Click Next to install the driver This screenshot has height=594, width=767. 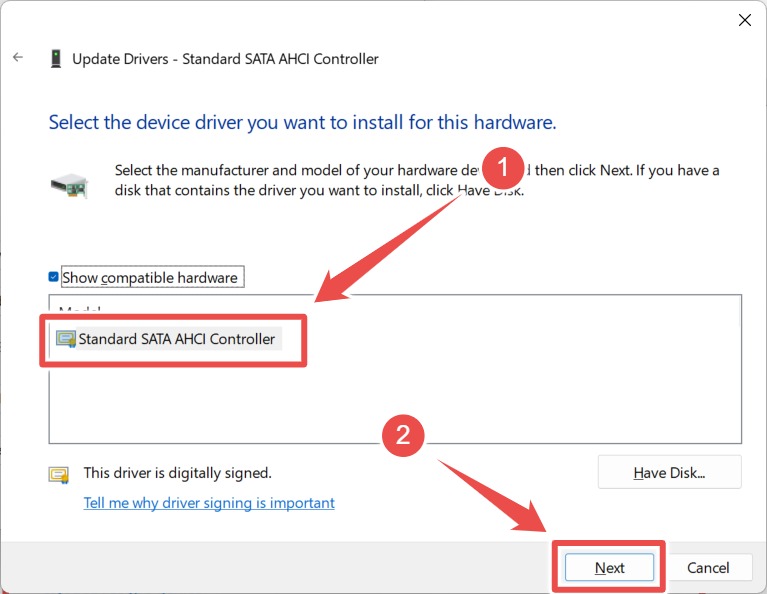pos(609,568)
